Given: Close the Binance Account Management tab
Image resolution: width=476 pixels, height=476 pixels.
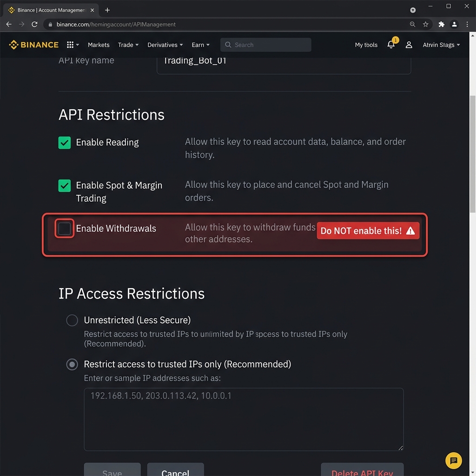Looking at the screenshot, I should 93,10.
